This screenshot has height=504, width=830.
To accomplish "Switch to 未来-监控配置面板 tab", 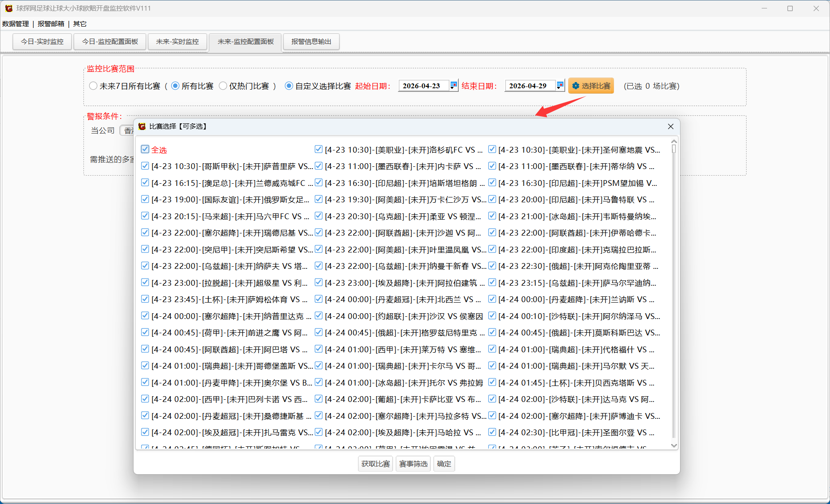I will tap(245, 42).
